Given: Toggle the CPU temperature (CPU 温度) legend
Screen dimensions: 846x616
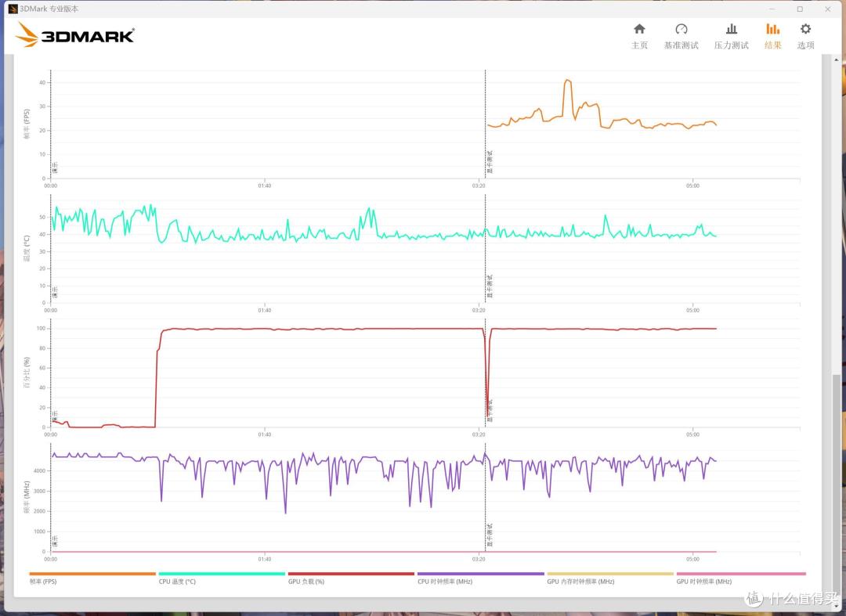Looking at the screenshot, I should (177, 582).
